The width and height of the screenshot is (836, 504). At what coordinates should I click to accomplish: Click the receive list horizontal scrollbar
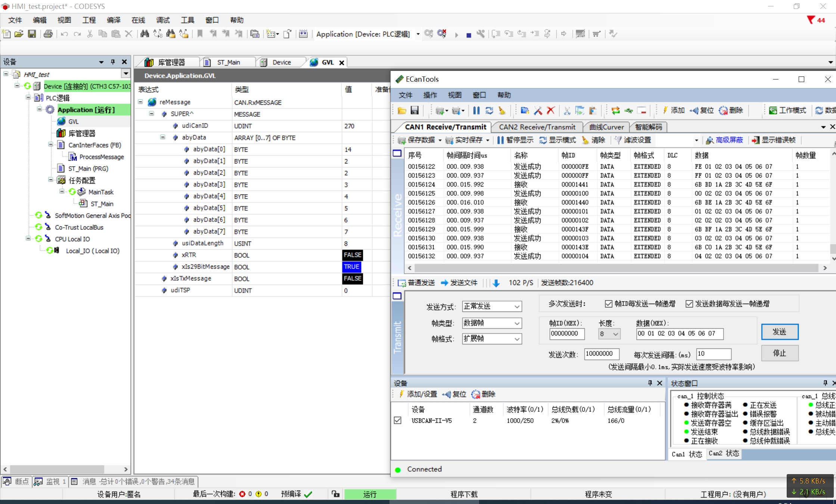tap(616, 268)
